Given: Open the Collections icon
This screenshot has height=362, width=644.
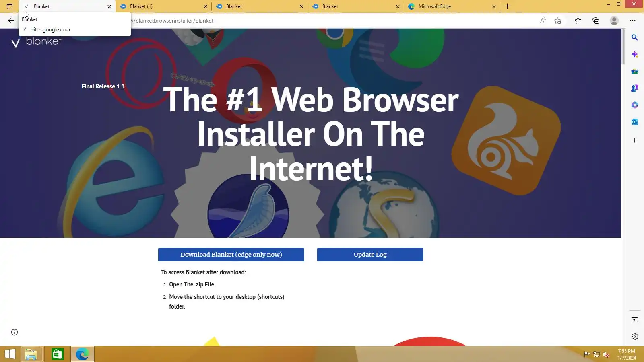Looking at the screenshot, I should pyautogui.click(x=596, y=21).
